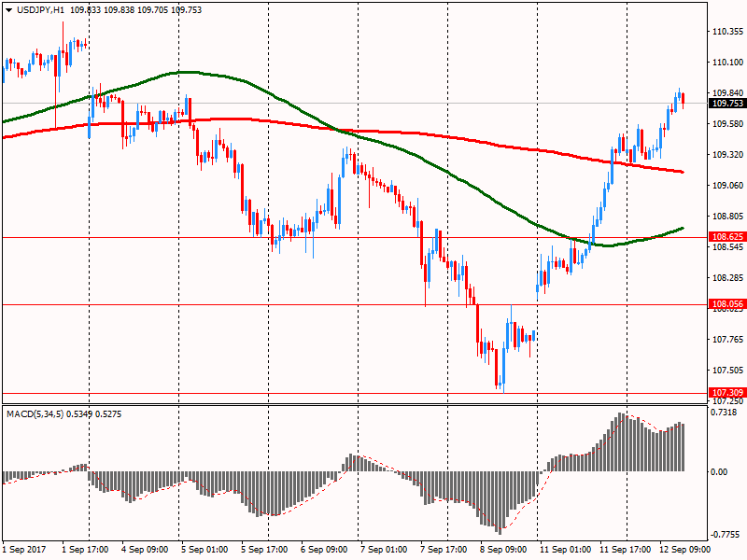Select the 7 Sep 17:00 time label

tap(444, 550)
